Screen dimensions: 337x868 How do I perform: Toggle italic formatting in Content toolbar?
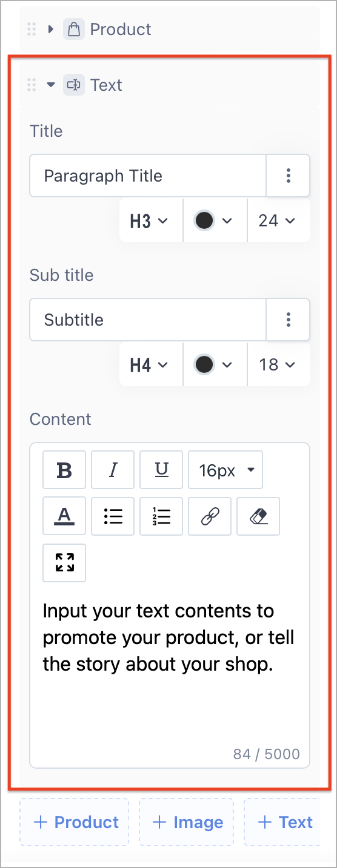(x=113, y=470)
